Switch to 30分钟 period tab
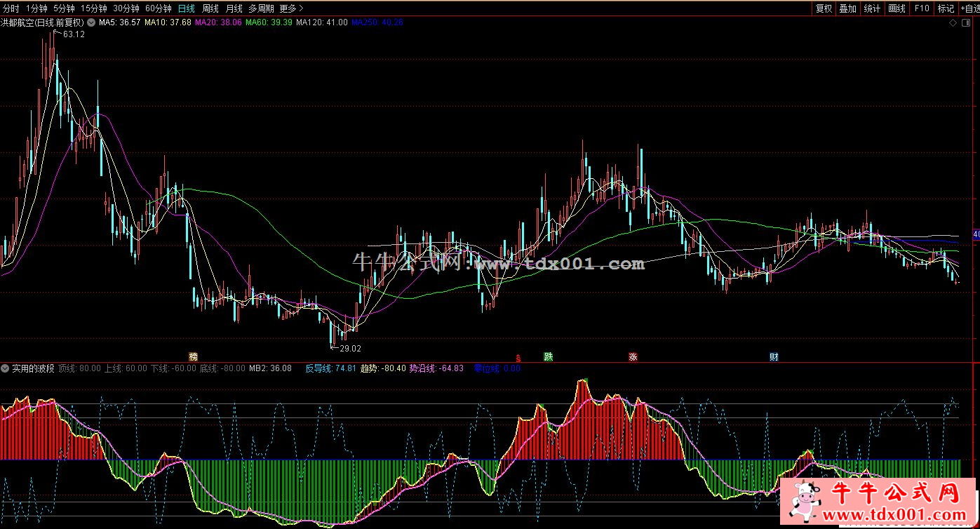980x529 pixels. pyautogui.click(x=126, y=8)
